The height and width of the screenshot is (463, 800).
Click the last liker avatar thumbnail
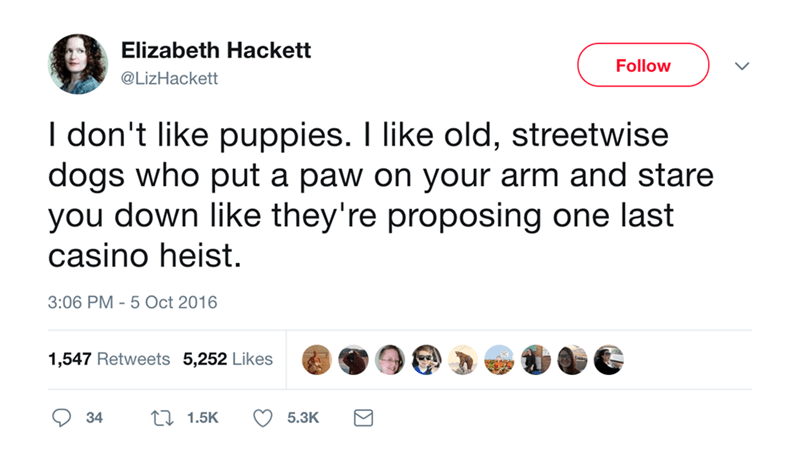click(609, 360)
